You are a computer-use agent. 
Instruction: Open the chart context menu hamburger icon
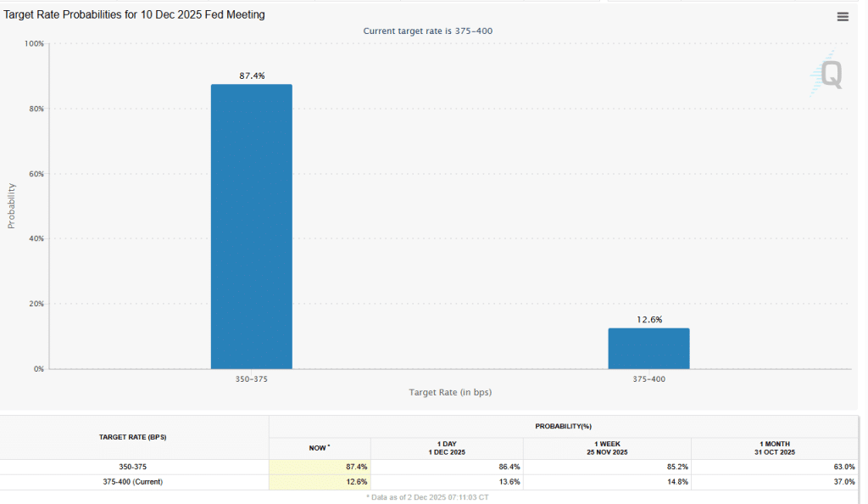click(842, 16)
